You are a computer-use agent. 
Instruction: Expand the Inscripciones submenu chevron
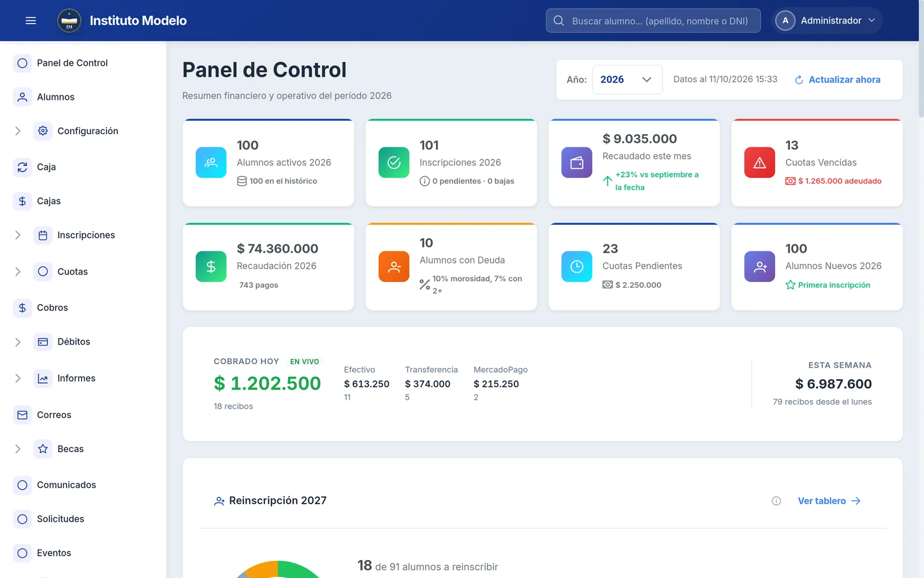tap(18, 235)
